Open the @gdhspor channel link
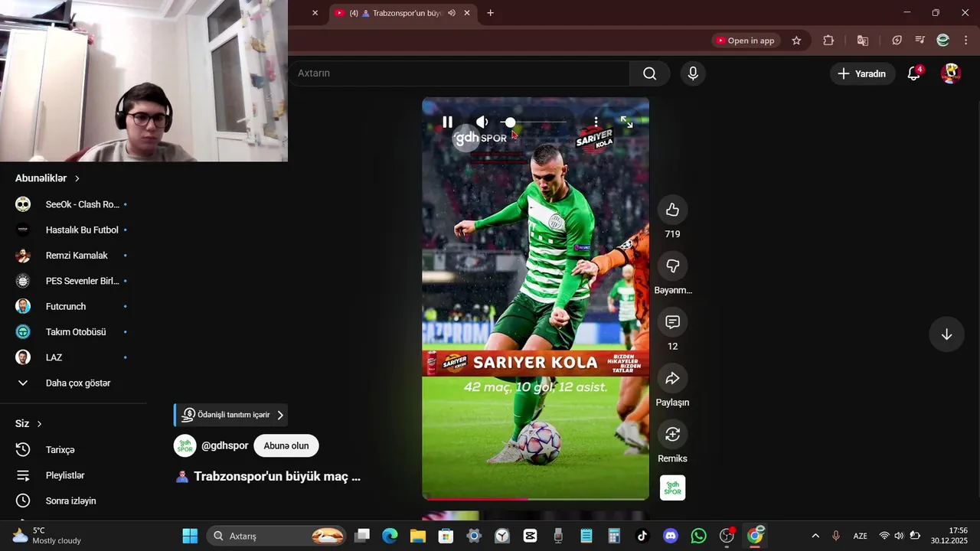The width and height of the screenshot is (980, 551). coord(224,445)
